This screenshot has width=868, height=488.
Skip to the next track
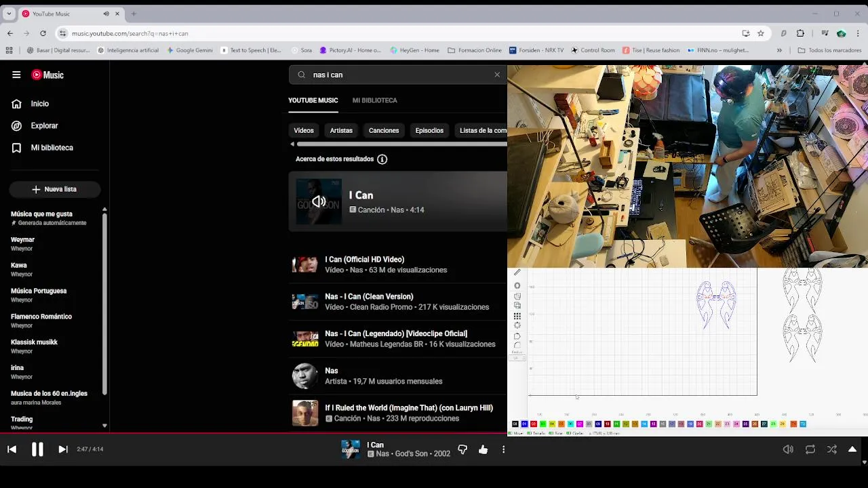click(x=63, y=449)
